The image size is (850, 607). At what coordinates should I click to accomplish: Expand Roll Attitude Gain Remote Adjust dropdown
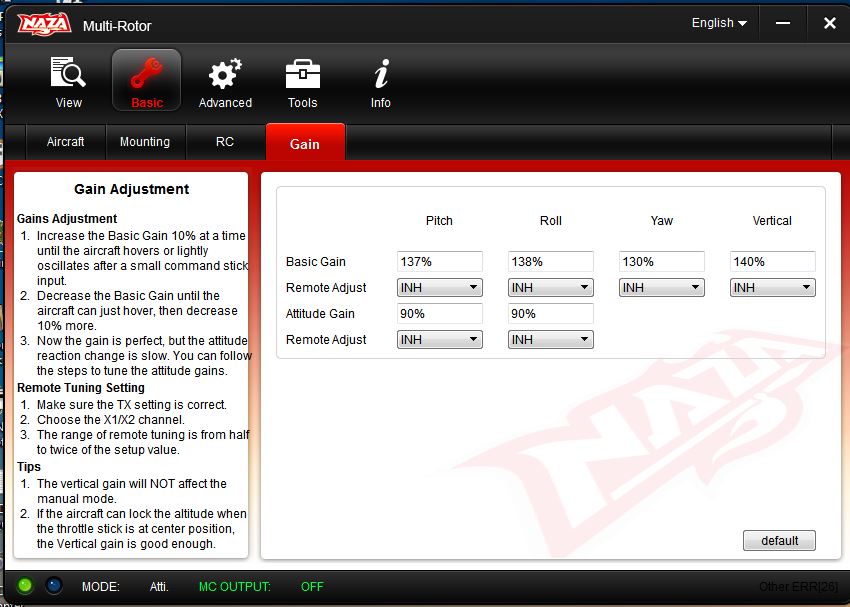pyautogui.click(x=550, y=340)
